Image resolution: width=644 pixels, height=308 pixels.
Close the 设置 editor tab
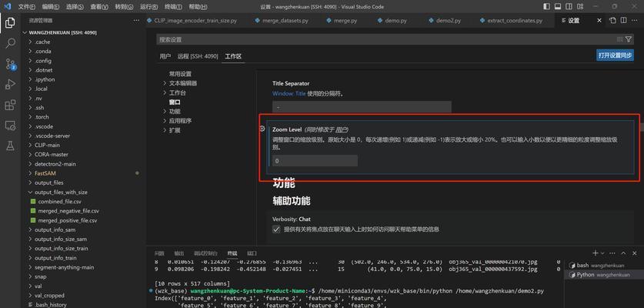point(599,21)
